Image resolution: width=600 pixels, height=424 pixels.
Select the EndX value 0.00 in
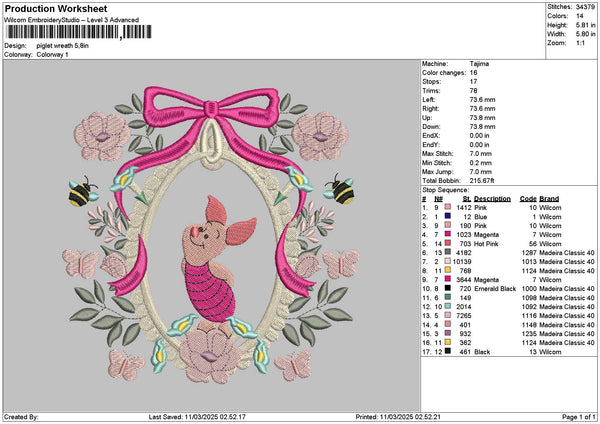tap(479, 136)
